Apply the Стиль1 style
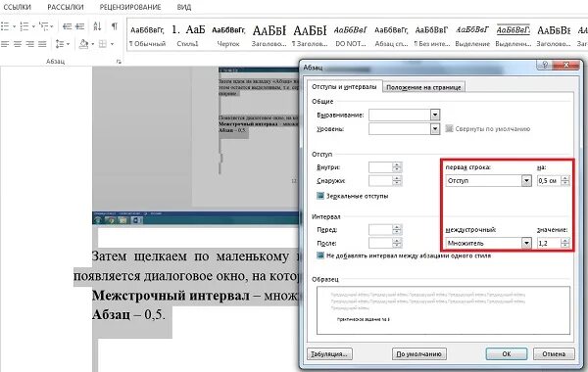 coord(188,36)
